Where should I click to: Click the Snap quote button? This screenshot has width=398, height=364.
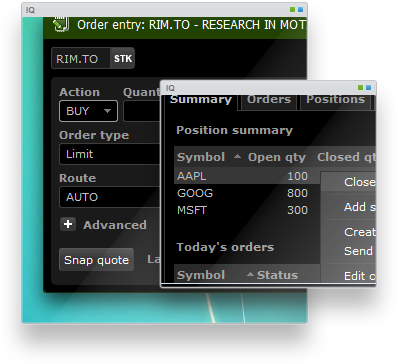(x=96, y=260)
